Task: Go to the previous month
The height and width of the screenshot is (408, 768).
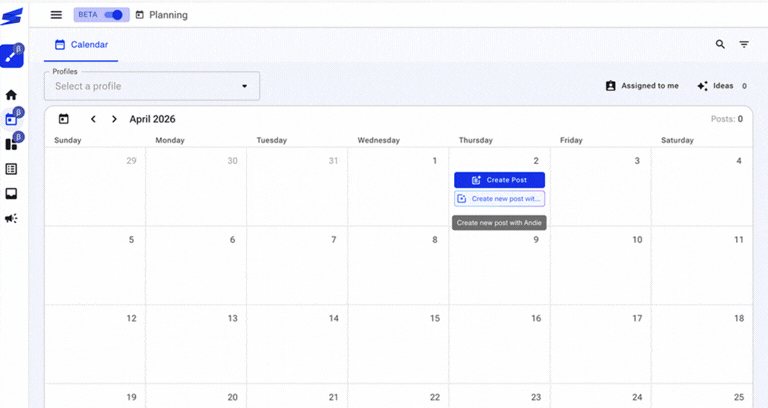Action: (x=93, y=119)
